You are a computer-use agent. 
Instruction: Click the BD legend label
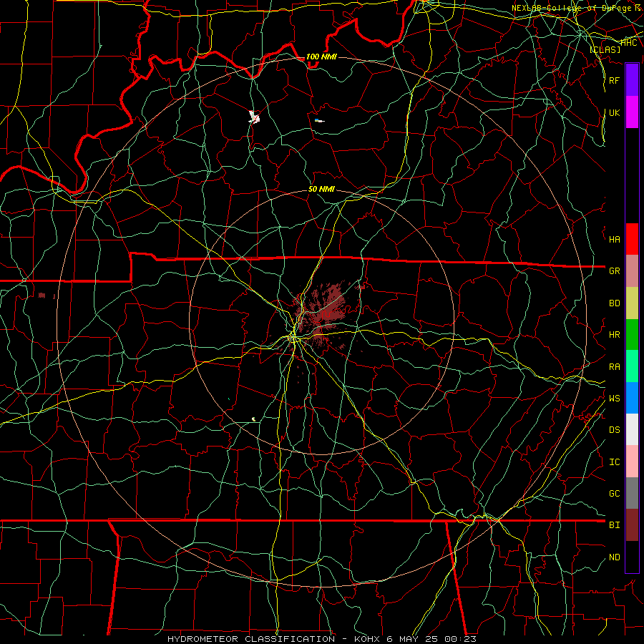tap(614, 303)
